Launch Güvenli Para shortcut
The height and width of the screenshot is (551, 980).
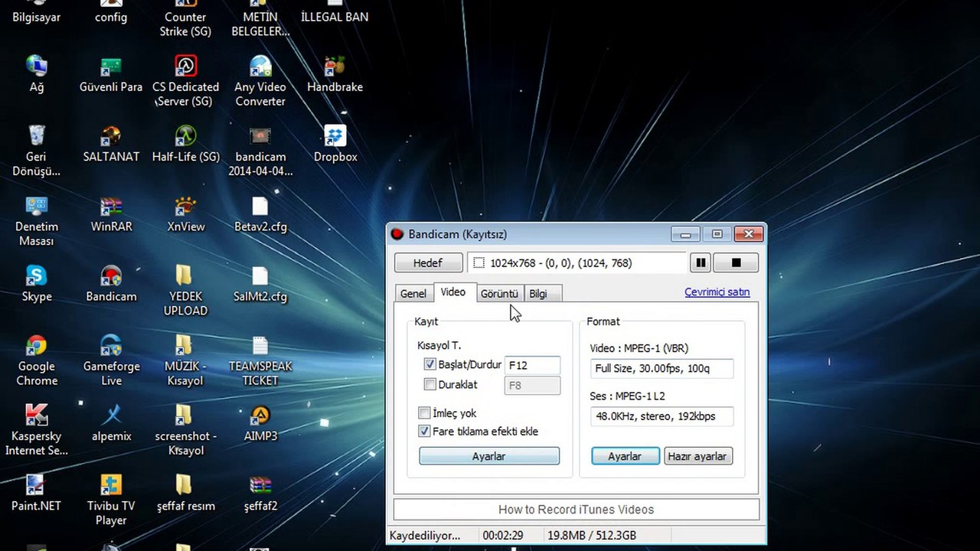coord(111,74)
